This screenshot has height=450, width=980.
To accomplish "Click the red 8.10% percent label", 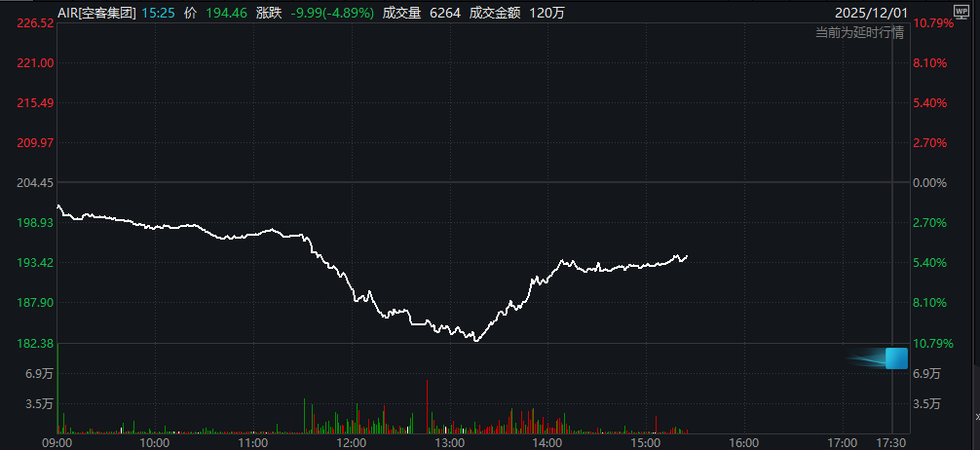I will pyautogui.click(x=930, y=63).
